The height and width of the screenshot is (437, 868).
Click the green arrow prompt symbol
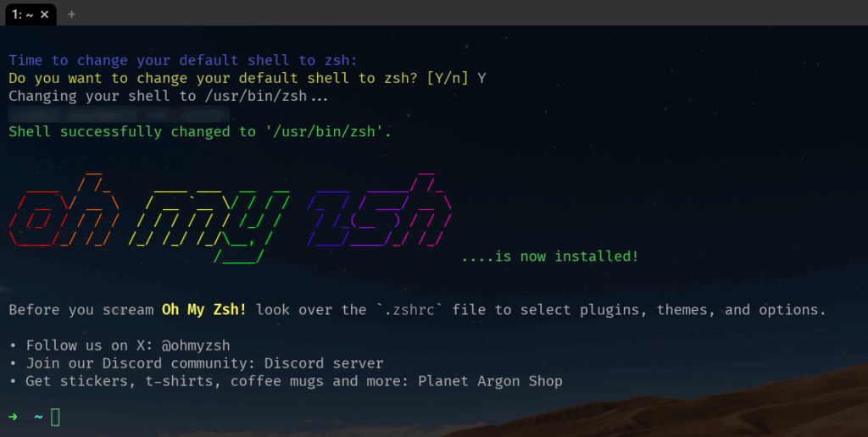(14, 417)
